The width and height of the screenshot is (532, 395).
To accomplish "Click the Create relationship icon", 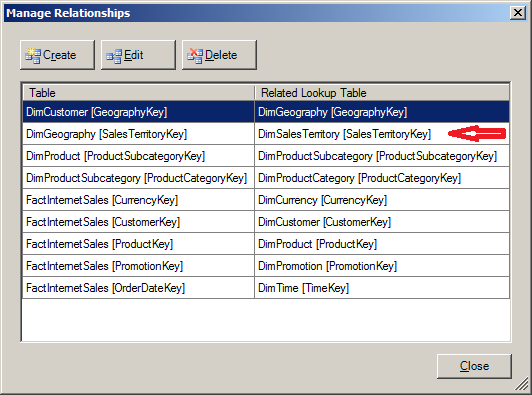I will point(33,56).
